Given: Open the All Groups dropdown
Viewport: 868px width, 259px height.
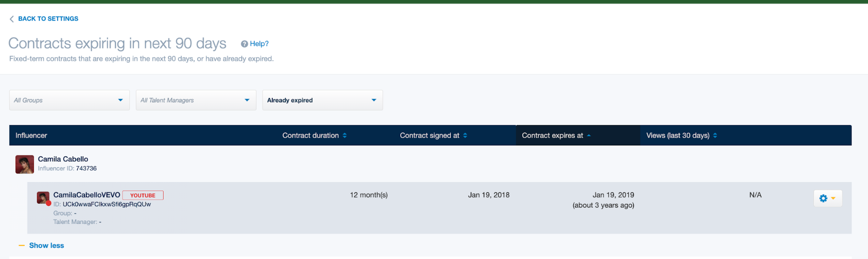Looking at the screenshot, I should tap(69, 100).
